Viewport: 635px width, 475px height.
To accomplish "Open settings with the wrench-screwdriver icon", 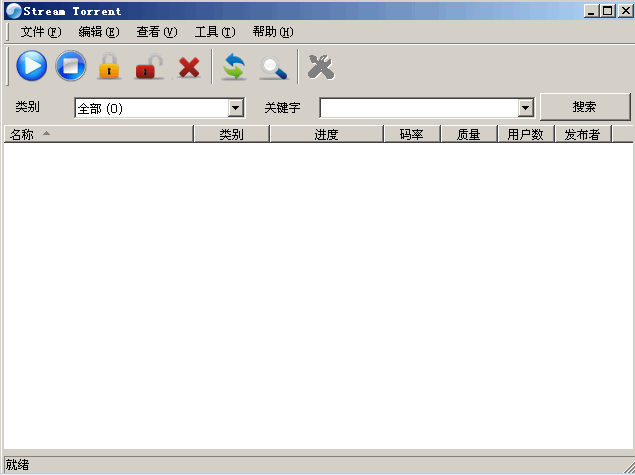I will point(321,67).
